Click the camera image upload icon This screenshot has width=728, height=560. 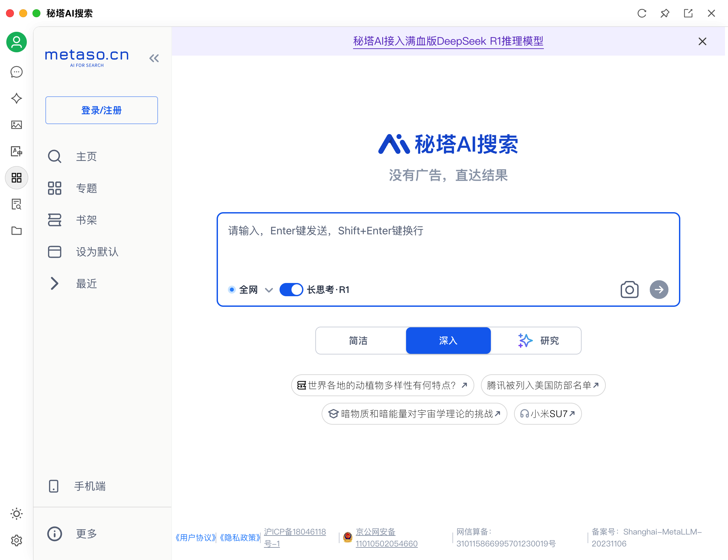[629, 290]
